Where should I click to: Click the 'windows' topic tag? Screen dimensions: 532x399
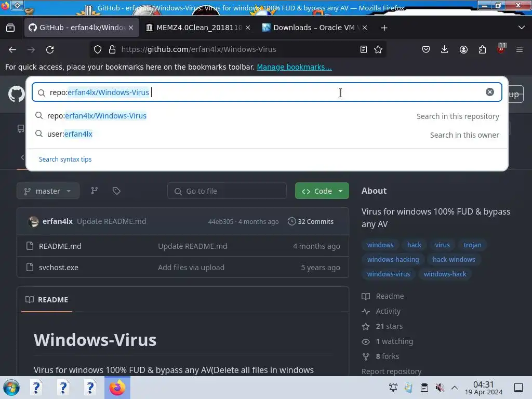pos(380,245)
